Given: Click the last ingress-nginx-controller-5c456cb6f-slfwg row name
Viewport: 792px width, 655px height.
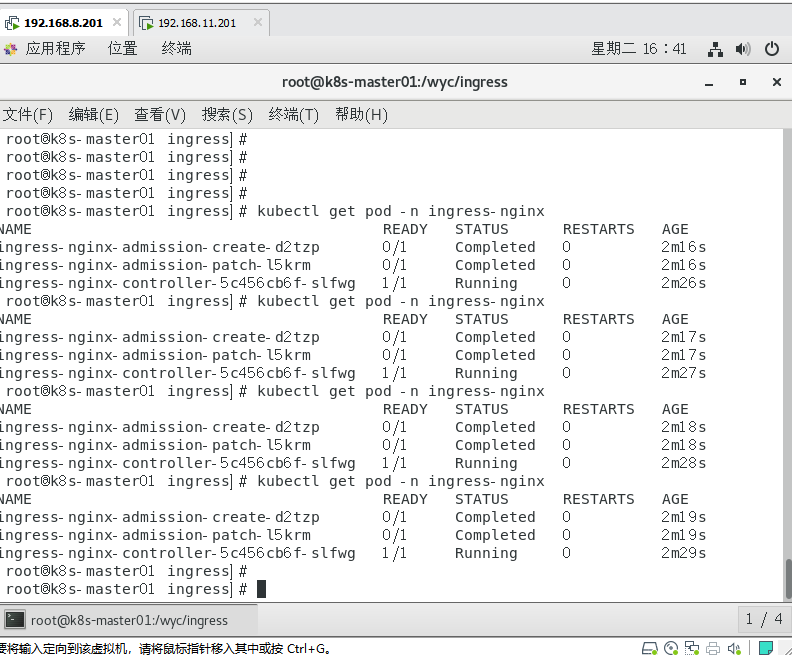Looking at the screenshot, I should tap(178, 553).
